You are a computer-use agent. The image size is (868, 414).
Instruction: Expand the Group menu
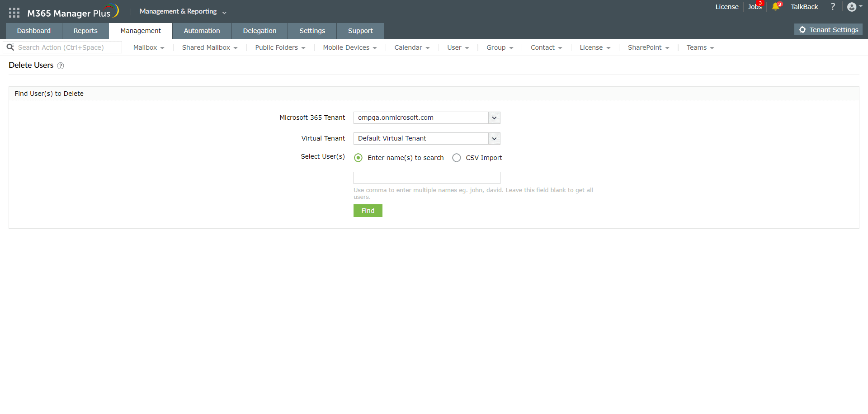coord(500,47)
